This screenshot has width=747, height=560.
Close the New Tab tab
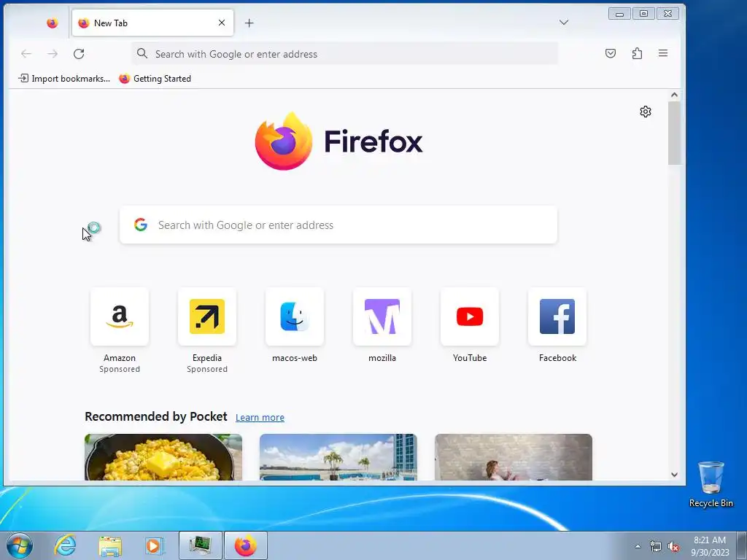point(222,23)
